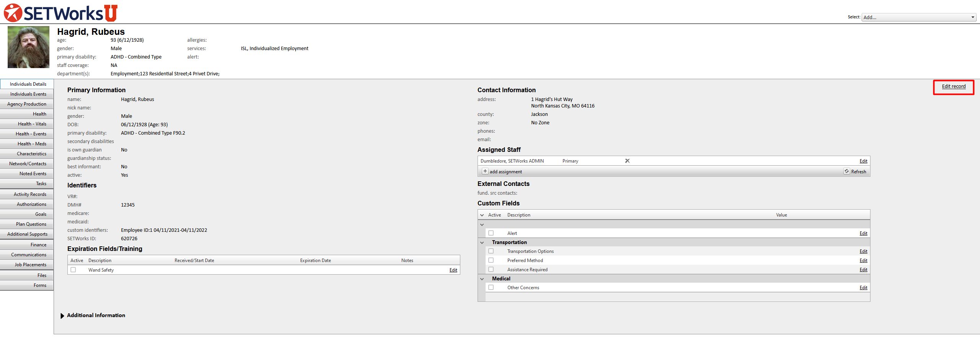Click the add assignment plus icon
Viewport: 980px width, 337px height.
tap(485, 171)
